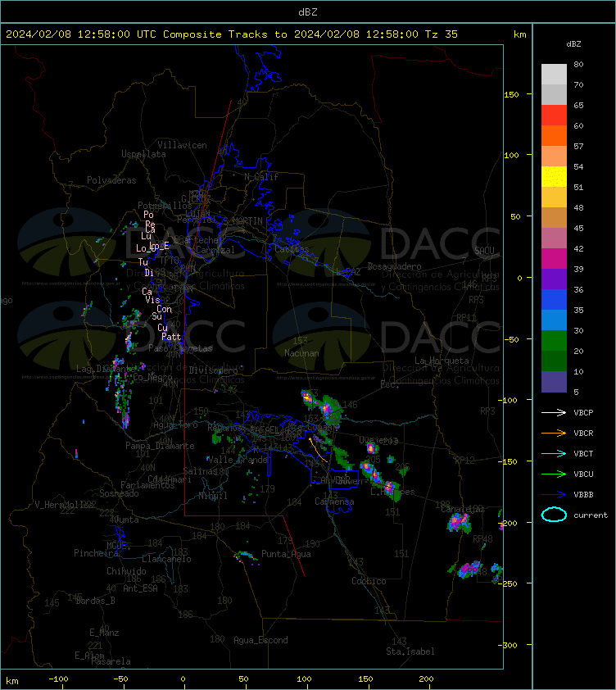Screen dimensions: 616x690
Task: Select the light gray 80 dBZ swatch
Action: pyautogui.click(x=554, y=74)
